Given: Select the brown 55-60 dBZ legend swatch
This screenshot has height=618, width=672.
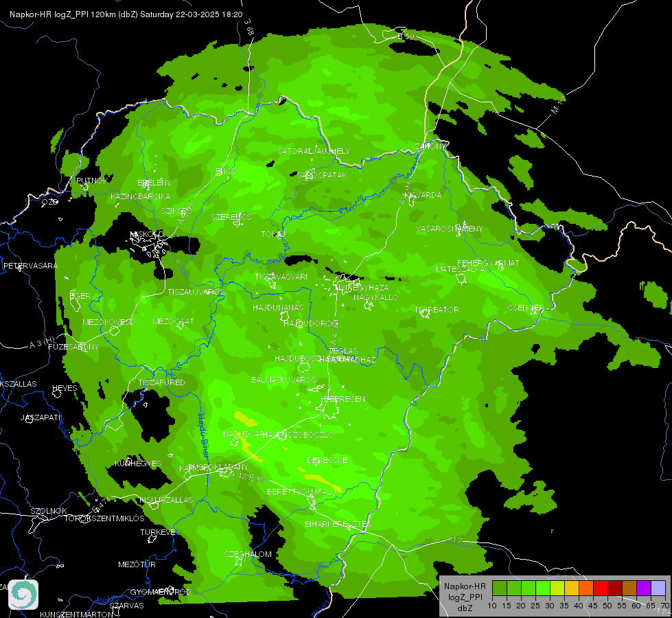Looking at the screenshot, I should [629, 588].
